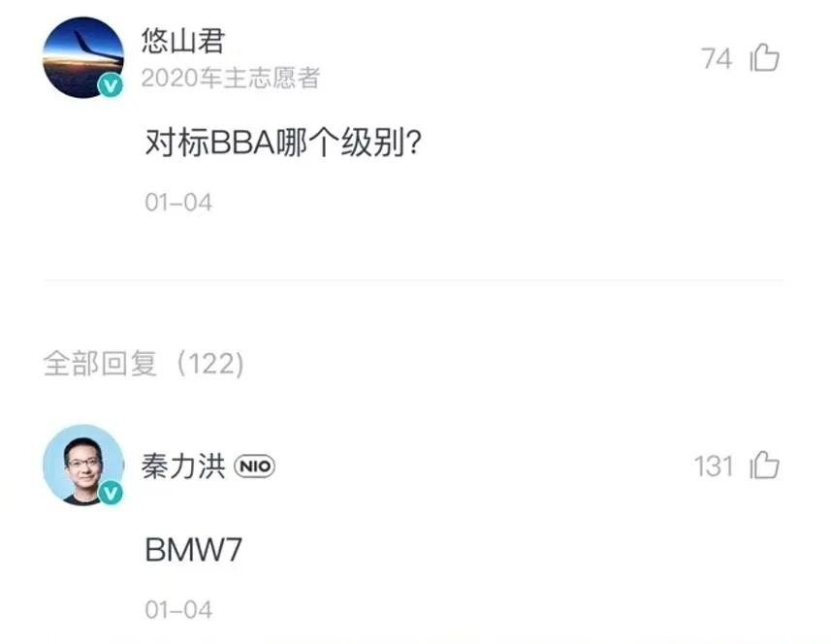Tap the word BBA in the question
Viewport: 831px width, 644px height.
point(242,144)
